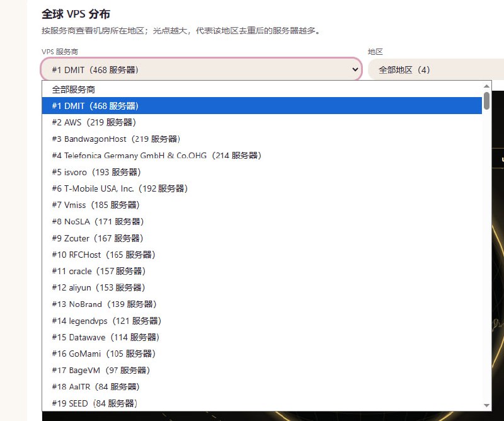Choose #15 Datawave (114 服务器)
The width and height of the screenshot is (504, 421).
point(261,337)
